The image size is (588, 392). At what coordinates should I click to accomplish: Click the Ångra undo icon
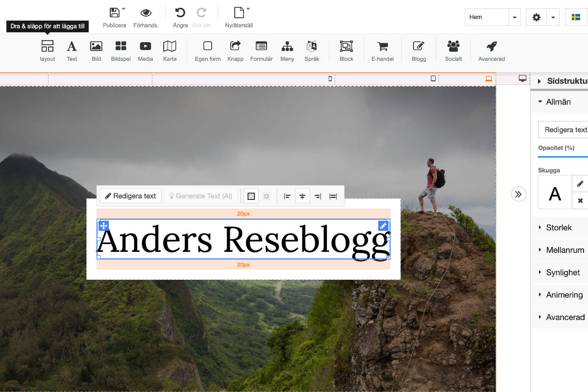(180, 13)
